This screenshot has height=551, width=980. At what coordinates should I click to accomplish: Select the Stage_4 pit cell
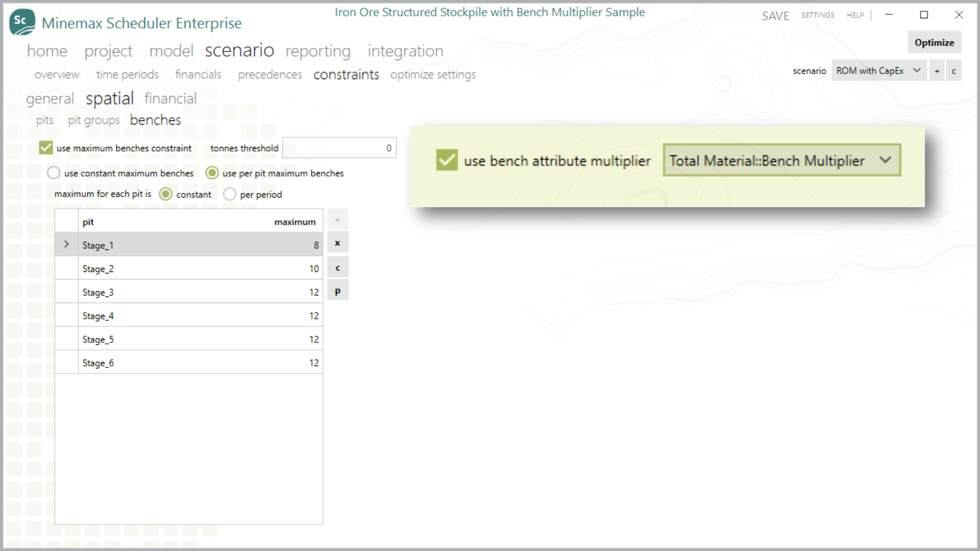98,315
